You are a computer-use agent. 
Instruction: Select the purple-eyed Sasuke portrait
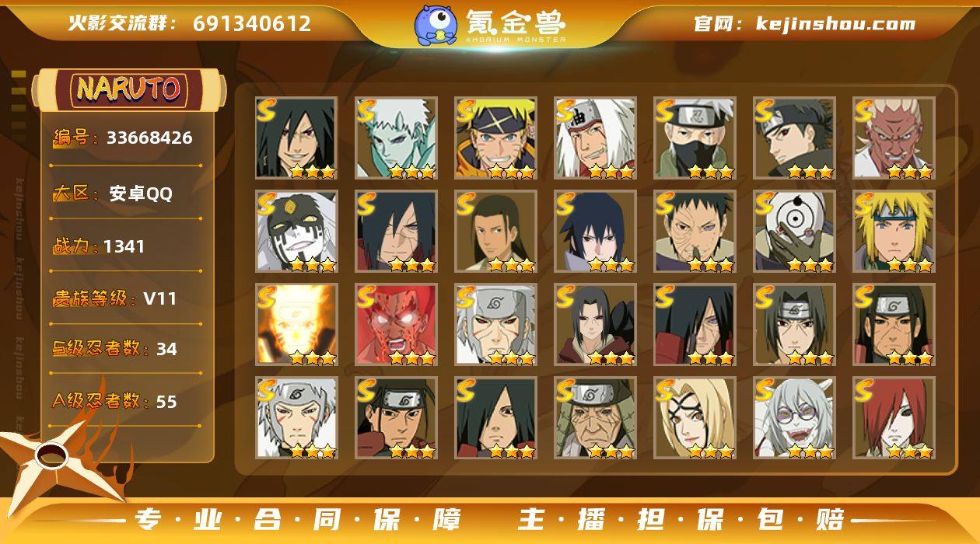pyautogui.click(x=595, y=232)
